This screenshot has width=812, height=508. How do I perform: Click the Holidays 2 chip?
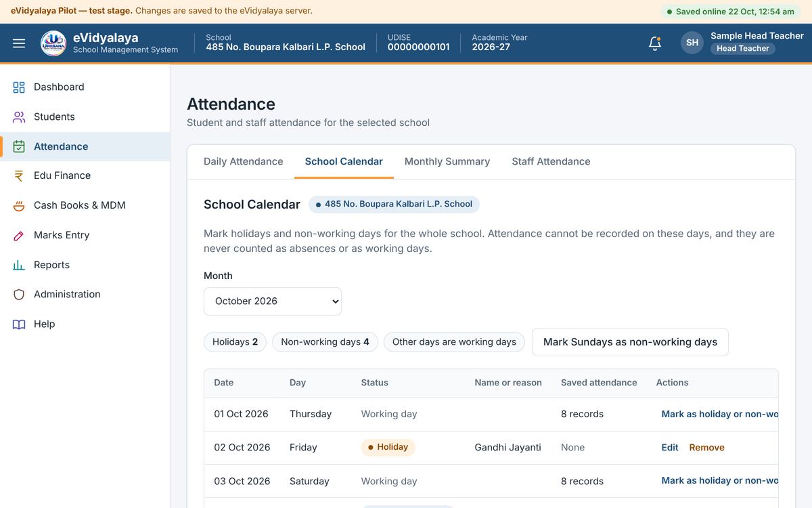[235, 342]
